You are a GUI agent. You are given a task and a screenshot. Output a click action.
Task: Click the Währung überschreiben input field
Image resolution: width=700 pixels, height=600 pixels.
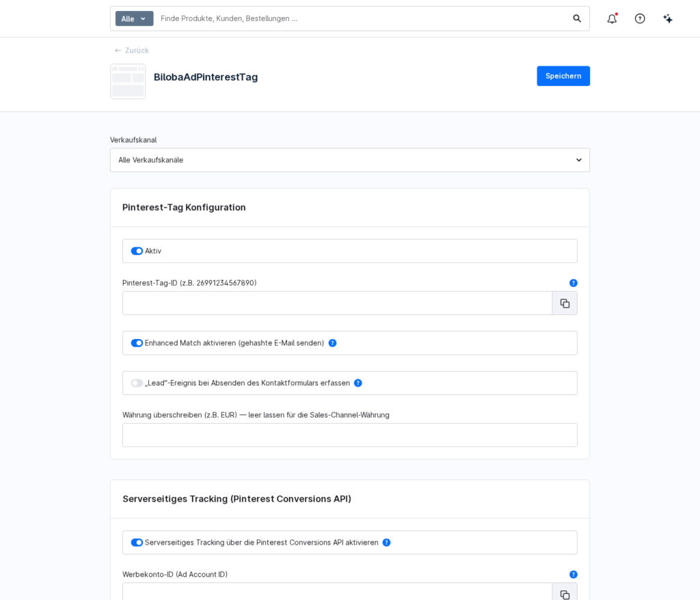tap(350, 435)
